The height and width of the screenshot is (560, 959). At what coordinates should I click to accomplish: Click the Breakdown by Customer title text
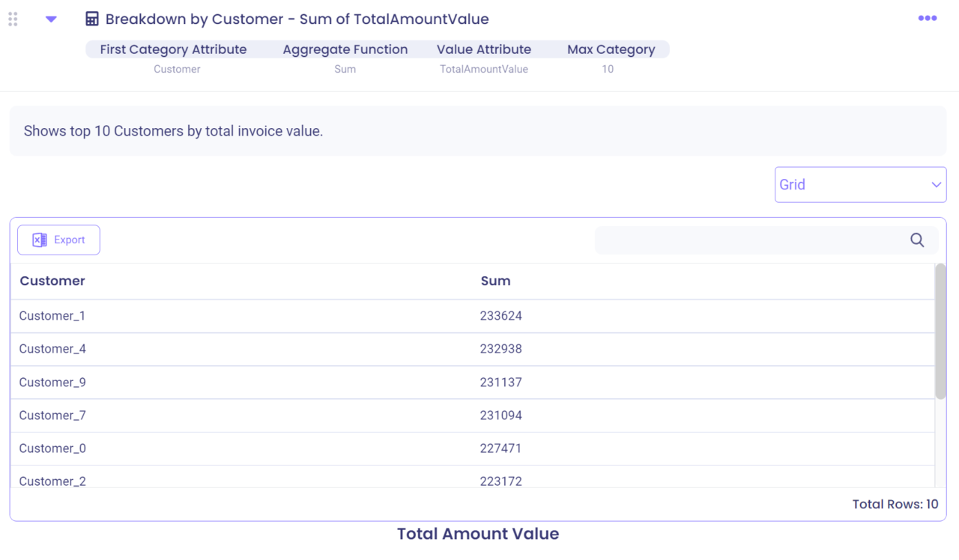click(x=297, y=19)
